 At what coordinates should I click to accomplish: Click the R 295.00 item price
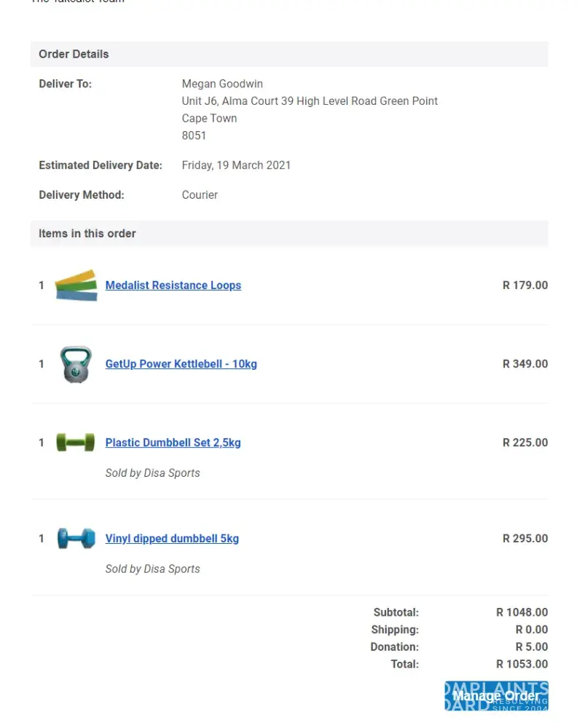click(525, 539)
